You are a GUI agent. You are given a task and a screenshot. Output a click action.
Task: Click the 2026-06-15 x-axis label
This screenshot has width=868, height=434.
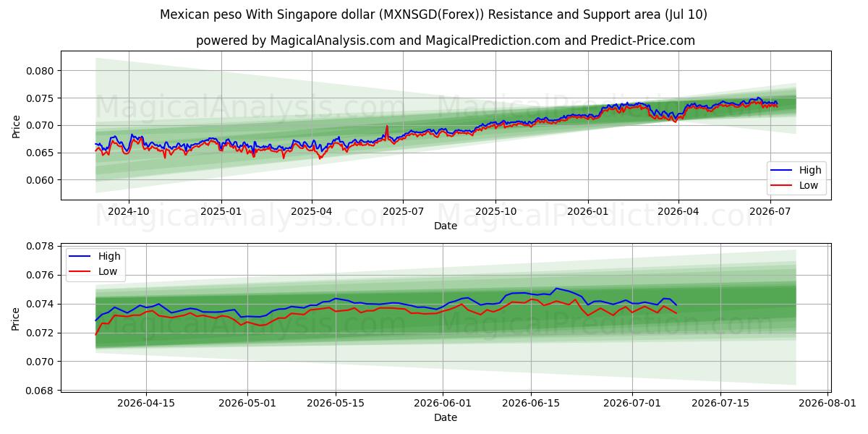531,403
